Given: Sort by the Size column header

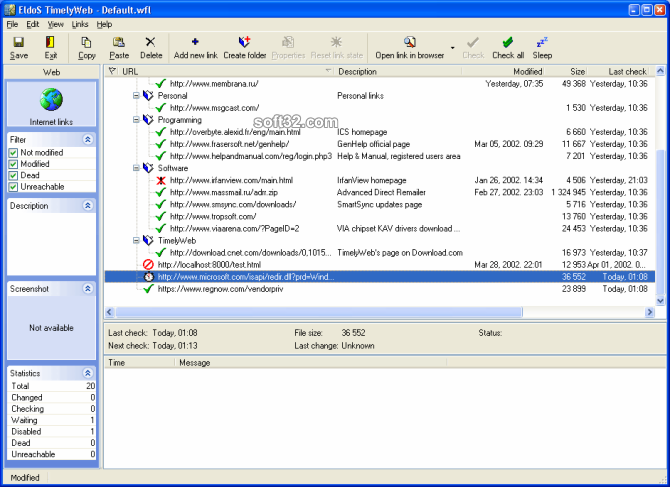Looking at the screenshot, I should click(x=566, y=71).
